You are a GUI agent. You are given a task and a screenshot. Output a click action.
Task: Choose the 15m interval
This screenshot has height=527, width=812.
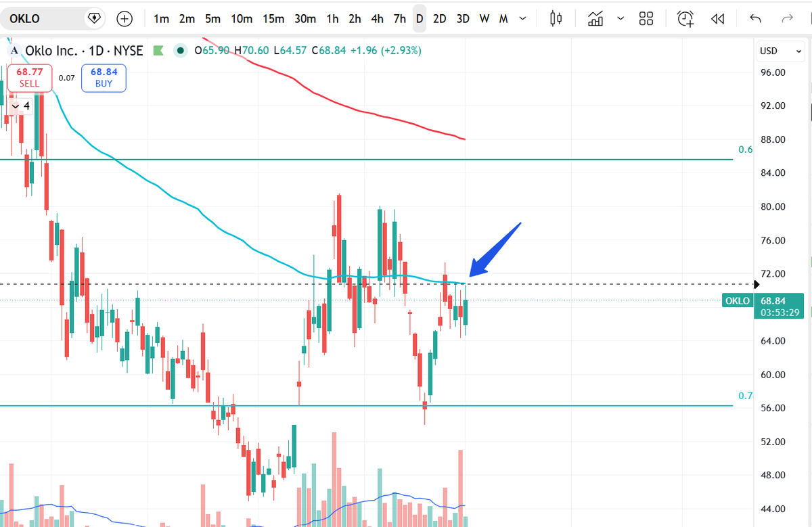click(273, 18)
